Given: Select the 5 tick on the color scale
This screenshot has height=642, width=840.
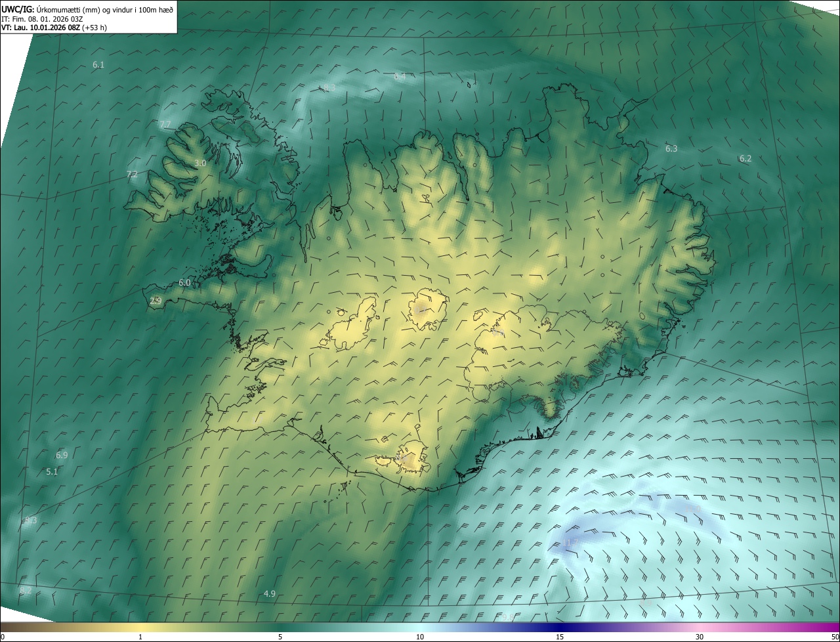Looking at the screenshot, I should (x=280, y=637).
